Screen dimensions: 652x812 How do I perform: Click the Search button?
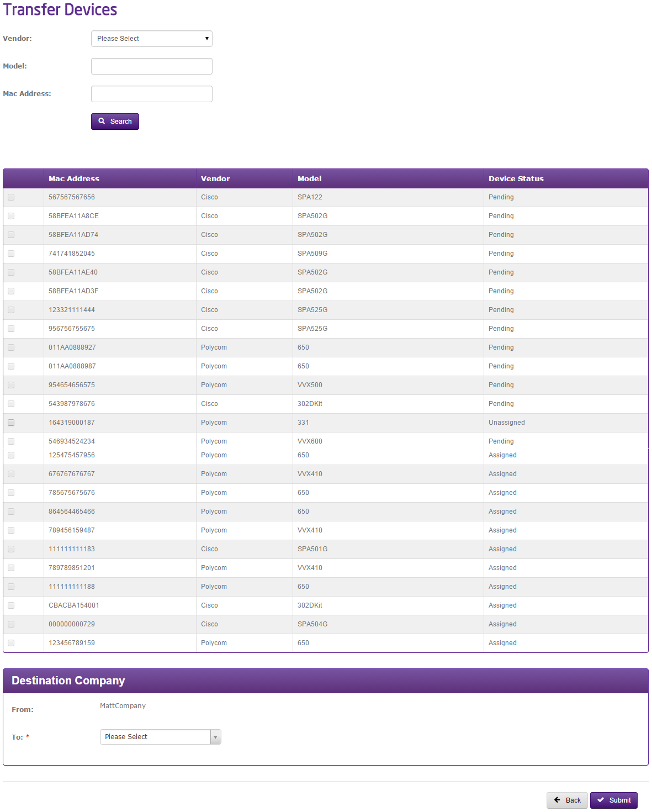tap(115, 122)
